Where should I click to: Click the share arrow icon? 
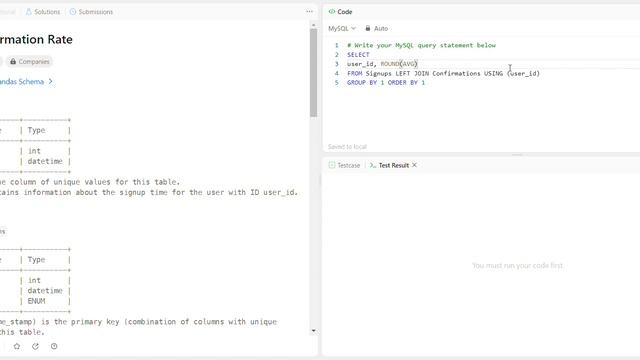36,346
